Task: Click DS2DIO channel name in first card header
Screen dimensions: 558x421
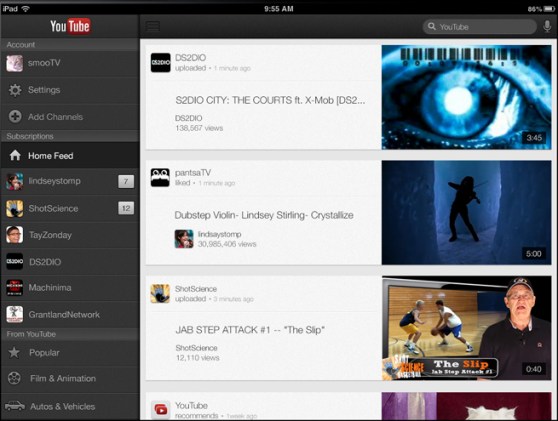Action: tap(190, 58)
